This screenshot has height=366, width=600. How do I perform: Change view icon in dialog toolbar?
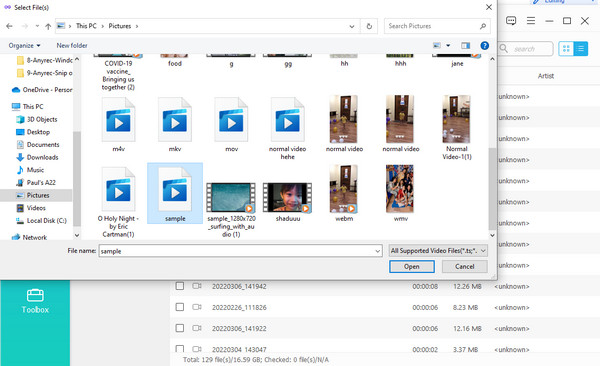[x=437, y=46]
